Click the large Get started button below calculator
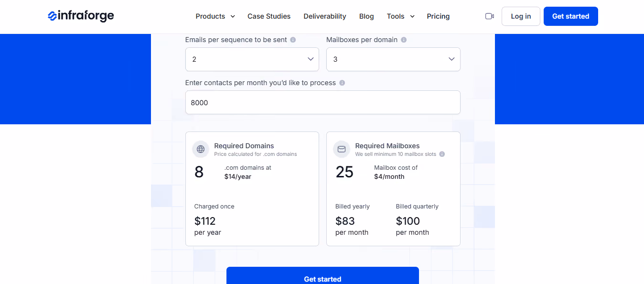Image resolution: width=644 pixels, height=284 pixels. click(322, 275)
